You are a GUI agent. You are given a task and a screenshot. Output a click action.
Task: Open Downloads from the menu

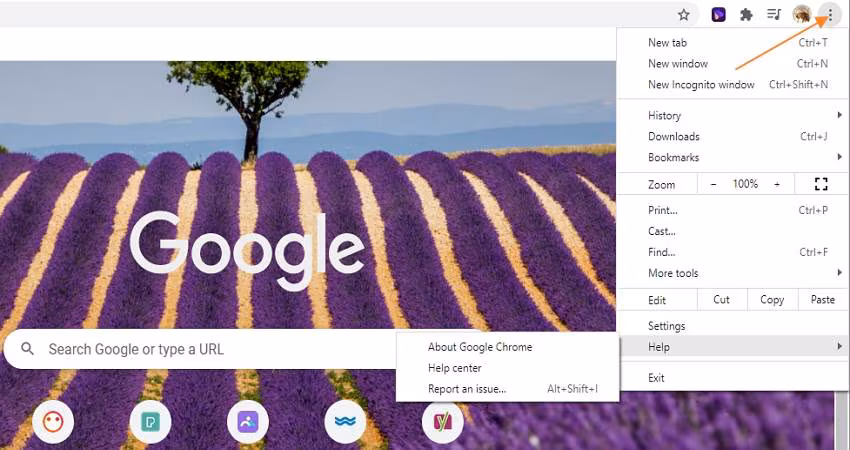(x=732, y=137)
